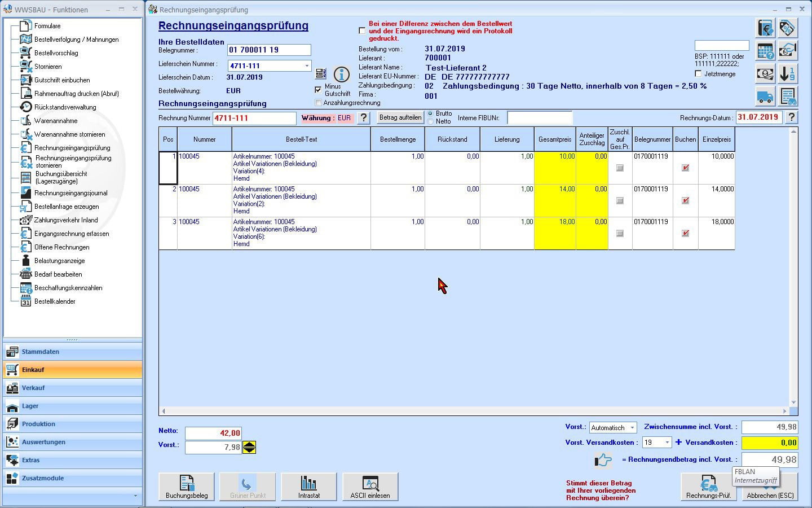Click the Intrastat button
The width and height of the screenshot is (812, 508).
pyautogui.click(x=309, y=487)
